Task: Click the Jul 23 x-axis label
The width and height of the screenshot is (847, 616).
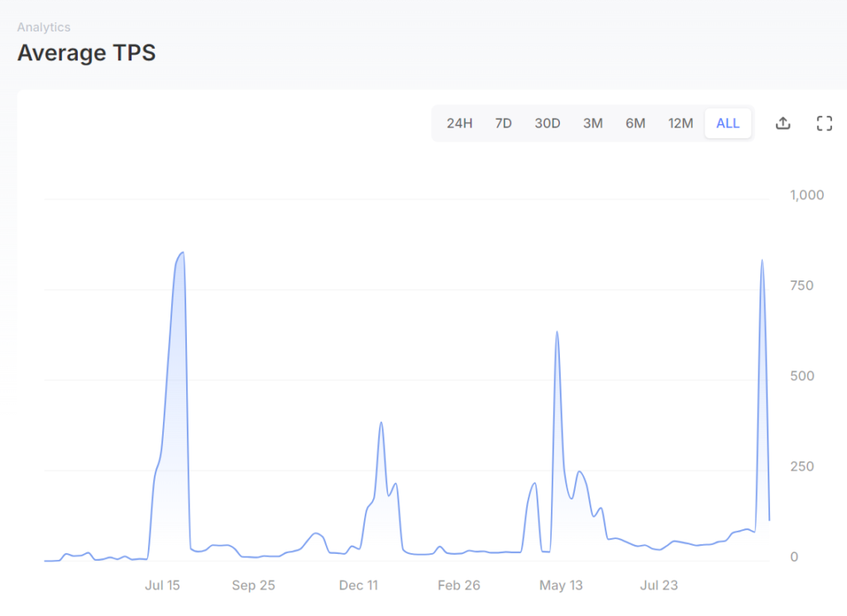Action: pos(658,585)
